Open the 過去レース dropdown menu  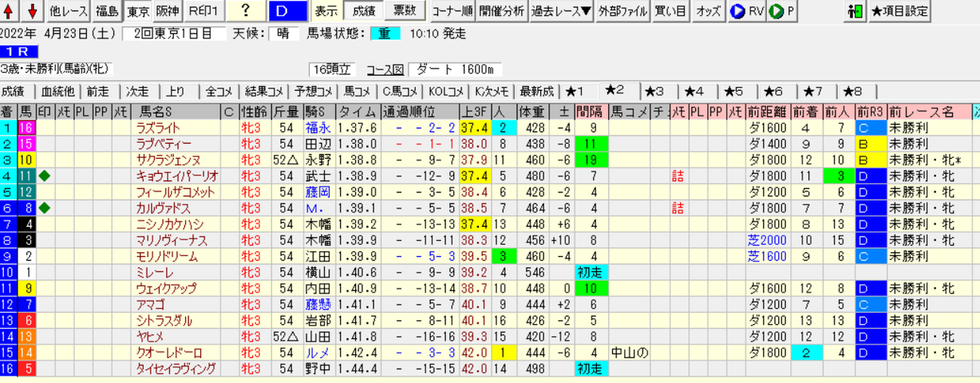point(562,11)
